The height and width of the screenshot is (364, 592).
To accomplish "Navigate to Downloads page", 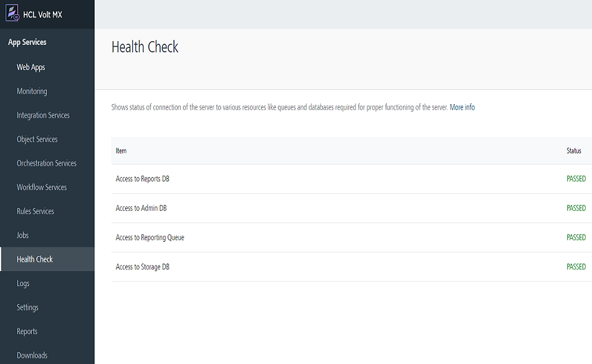I will pos(32,355).
